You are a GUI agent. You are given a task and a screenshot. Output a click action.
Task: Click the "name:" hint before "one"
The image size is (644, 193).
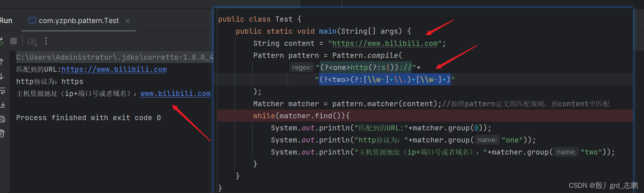(x=487, y=140)
